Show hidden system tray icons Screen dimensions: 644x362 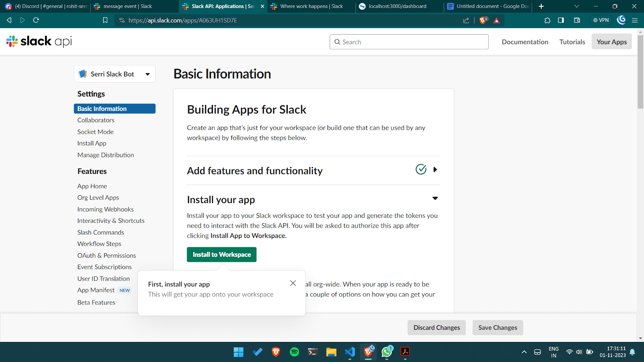click(524, 352)
